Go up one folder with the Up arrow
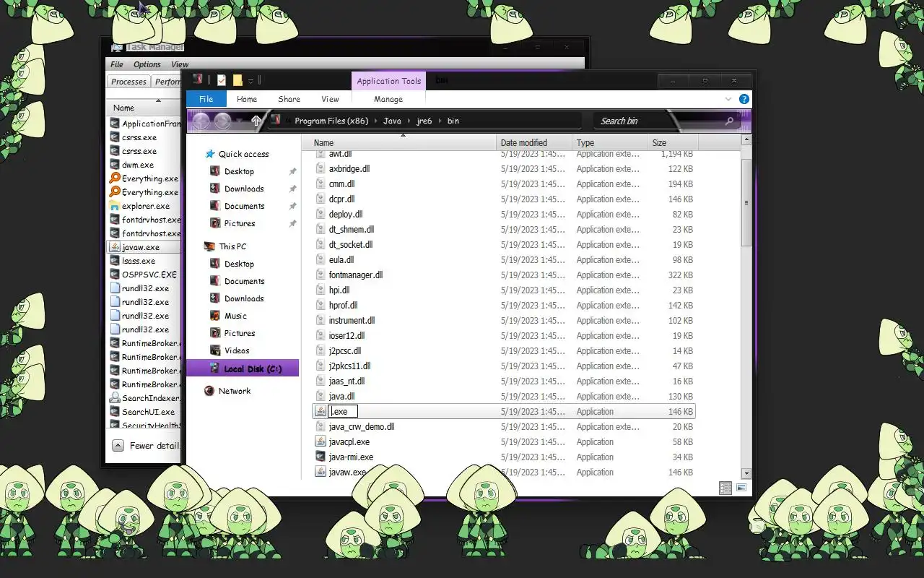The width and height of the screenshot is (924, 578). click(x=256, y=121)
